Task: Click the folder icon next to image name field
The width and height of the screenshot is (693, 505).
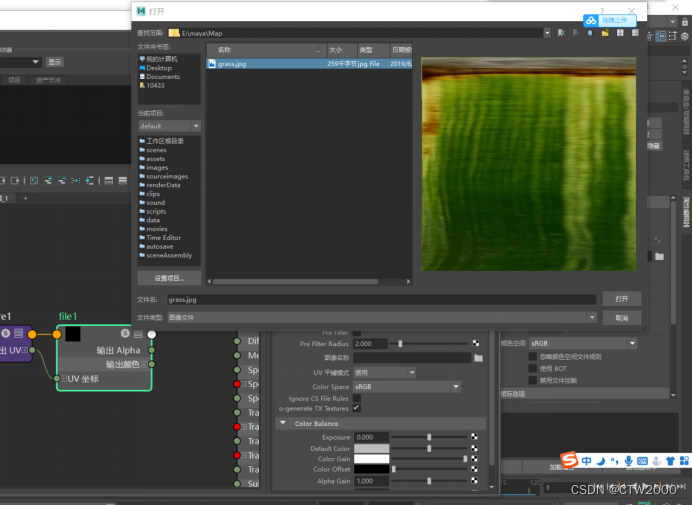Action: coord(478,358)
